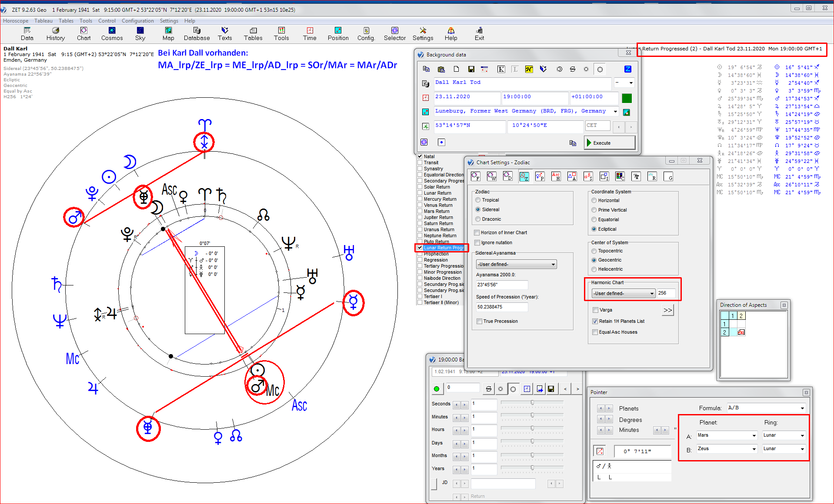The width and height of the screenshot is (834, 504).
Task: Open the Sidereal Ayanamsa User defined dropdown
Action: [x=516, y=264]
